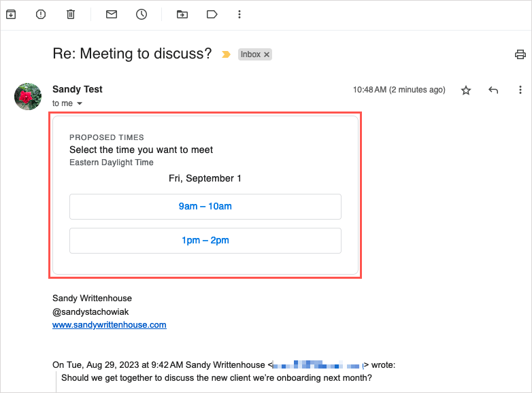Star the message from Sandy Test
The image size is (532, 393).
coord(466,90)
